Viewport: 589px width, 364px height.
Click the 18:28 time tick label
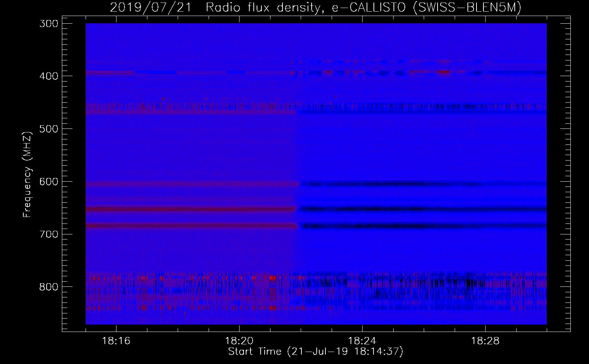485,341
